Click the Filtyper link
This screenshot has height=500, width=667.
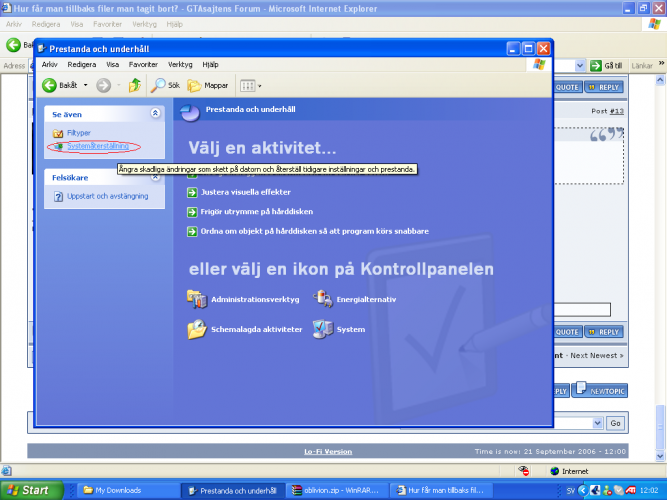point(78,133)
